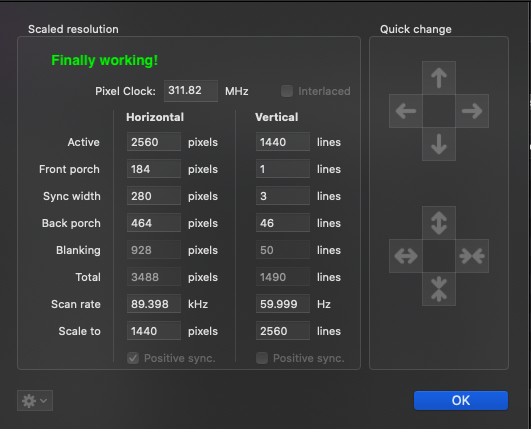This screenshot has height=429, width=531.
Task: Click the 'Sync width' row label
Action: coord(72,196)
